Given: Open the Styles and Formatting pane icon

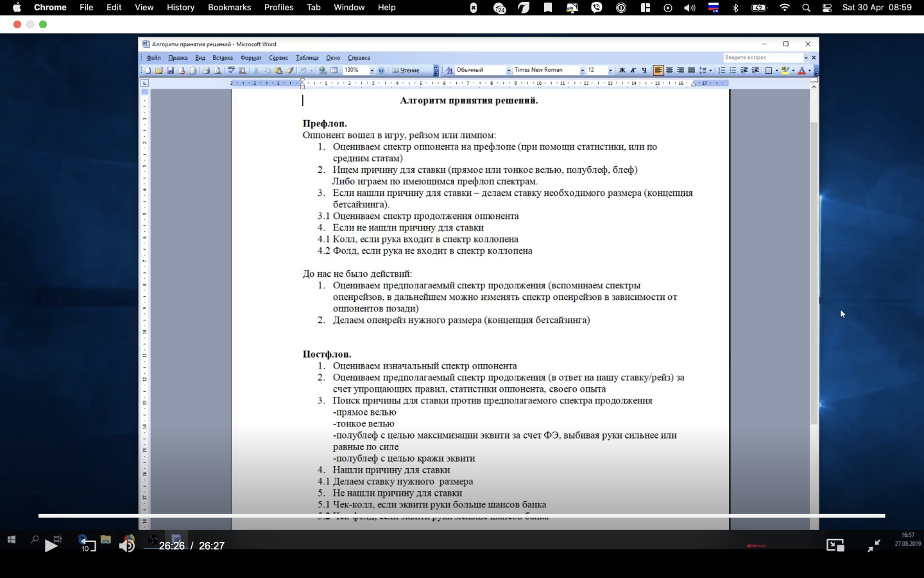Looking at the screenshot, I should [450, 71].
